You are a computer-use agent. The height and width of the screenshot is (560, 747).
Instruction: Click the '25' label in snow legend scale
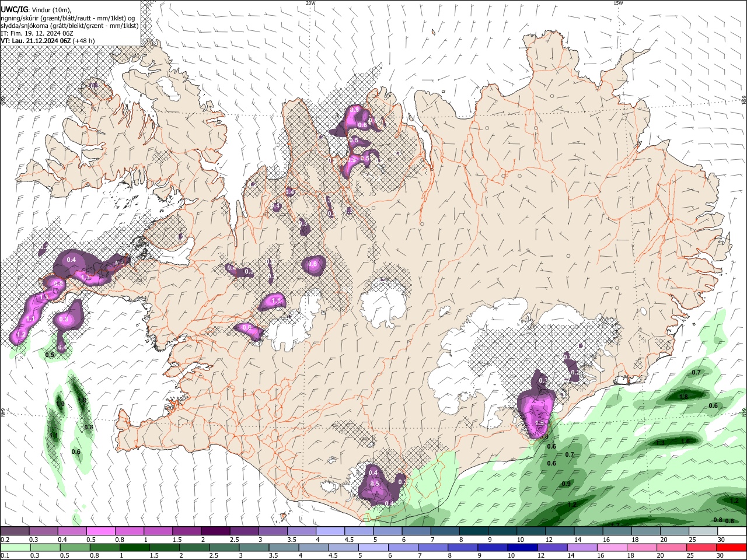click(x=694, y=540)
